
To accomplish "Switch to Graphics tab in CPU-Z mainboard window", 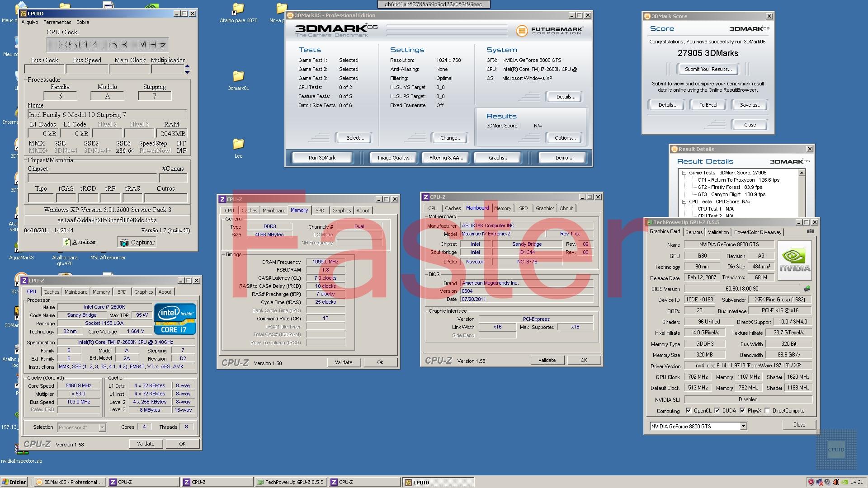I will point(545,208).
